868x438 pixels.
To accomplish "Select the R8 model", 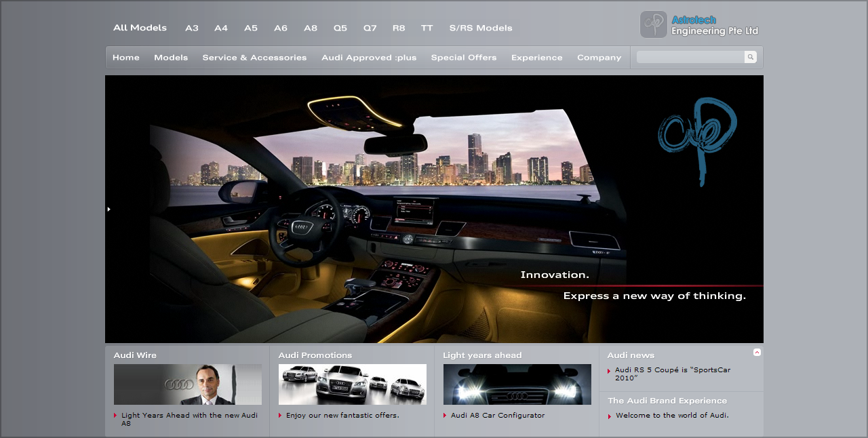I will (399, 28).
